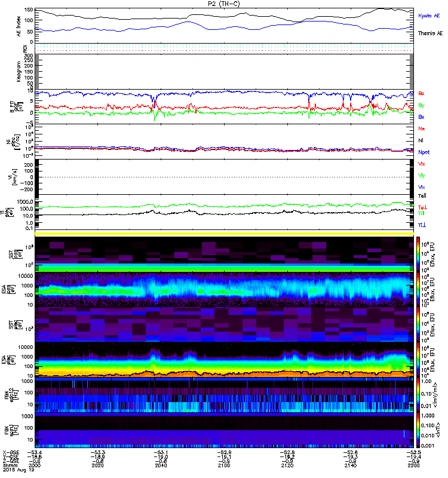Click the color bar beside FBK scm panel
The image size is (448, 478).
point(418,430)
